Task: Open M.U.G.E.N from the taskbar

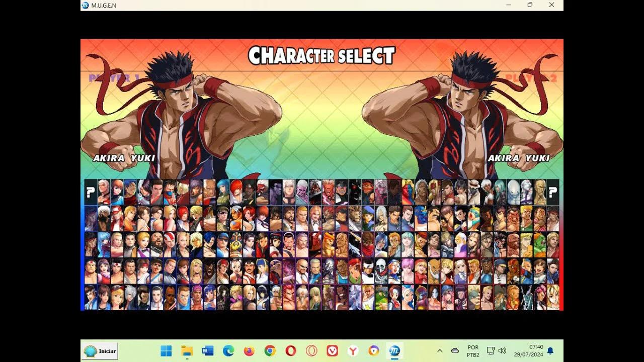Action: pos(394,351)
